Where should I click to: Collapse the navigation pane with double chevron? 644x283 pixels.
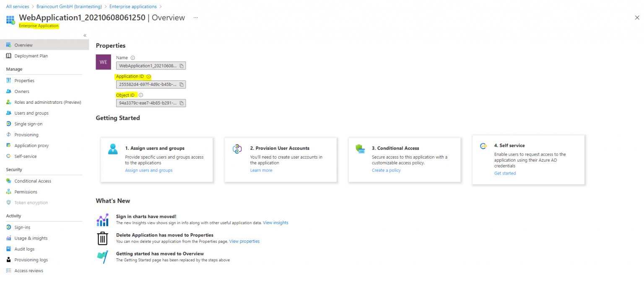pos(85,35)
